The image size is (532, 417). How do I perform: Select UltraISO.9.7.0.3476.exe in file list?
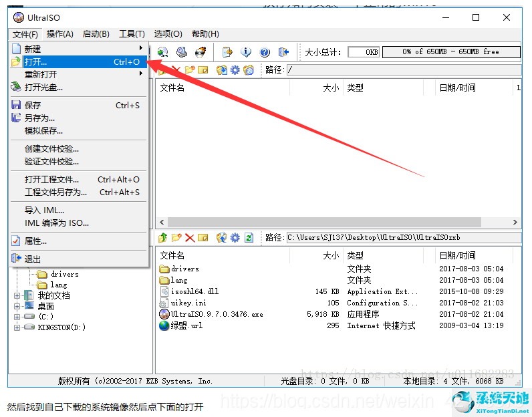217,314
